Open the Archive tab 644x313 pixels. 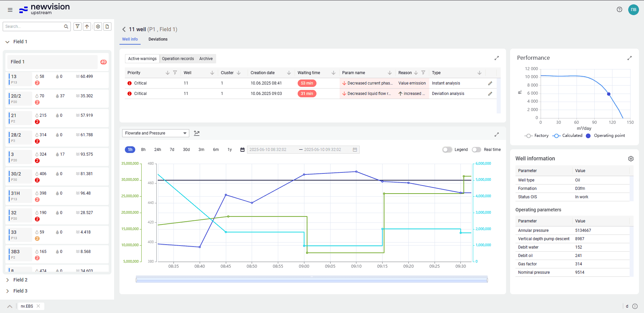[206, 59]
